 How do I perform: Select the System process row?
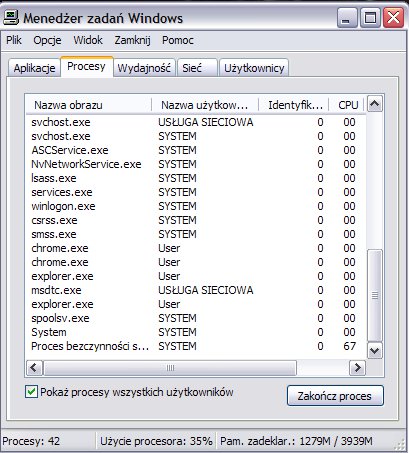(196, 332)
